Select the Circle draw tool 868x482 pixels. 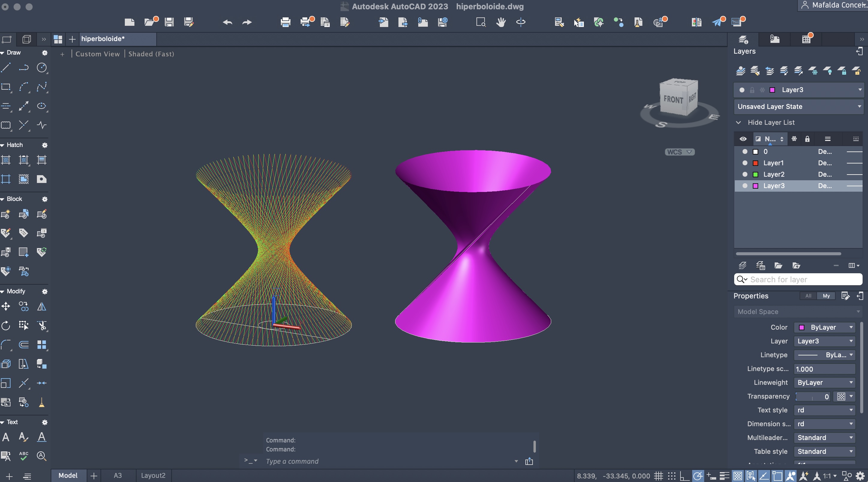pos(41,68)
